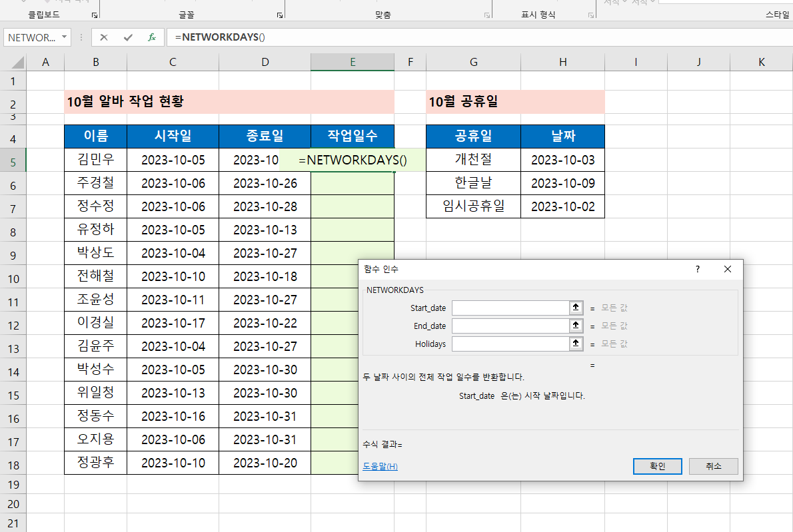Image resolution: width=793 pixels, height=532 pixels.
Task: Click the 취소 button
Action: [x=713, y=466]
